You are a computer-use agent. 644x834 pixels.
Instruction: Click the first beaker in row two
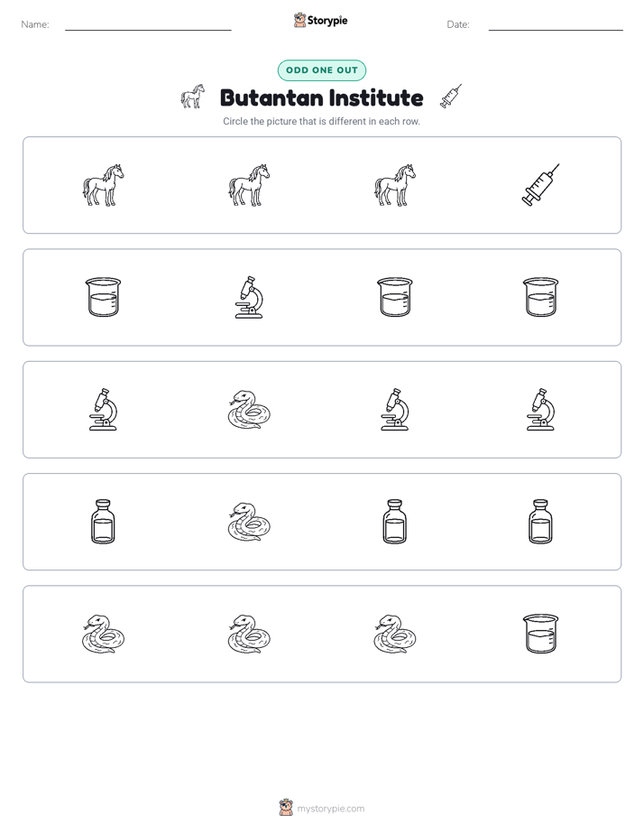point(103,297)
